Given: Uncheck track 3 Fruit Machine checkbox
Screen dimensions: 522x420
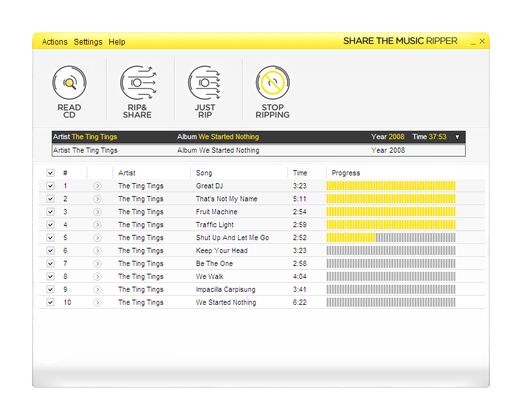Looking at the screenshot, I should (50, 212).
